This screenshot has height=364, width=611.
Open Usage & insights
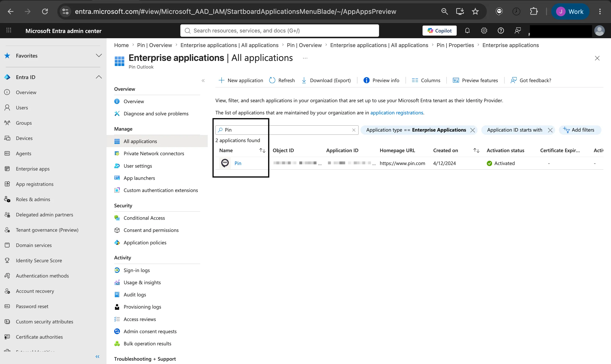[142, 283]
